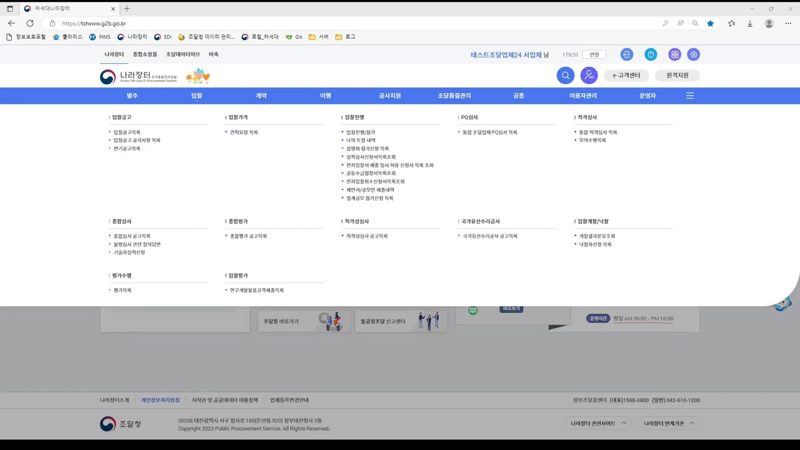
Task: Open the browser favorites list icon
Action: 731,23
